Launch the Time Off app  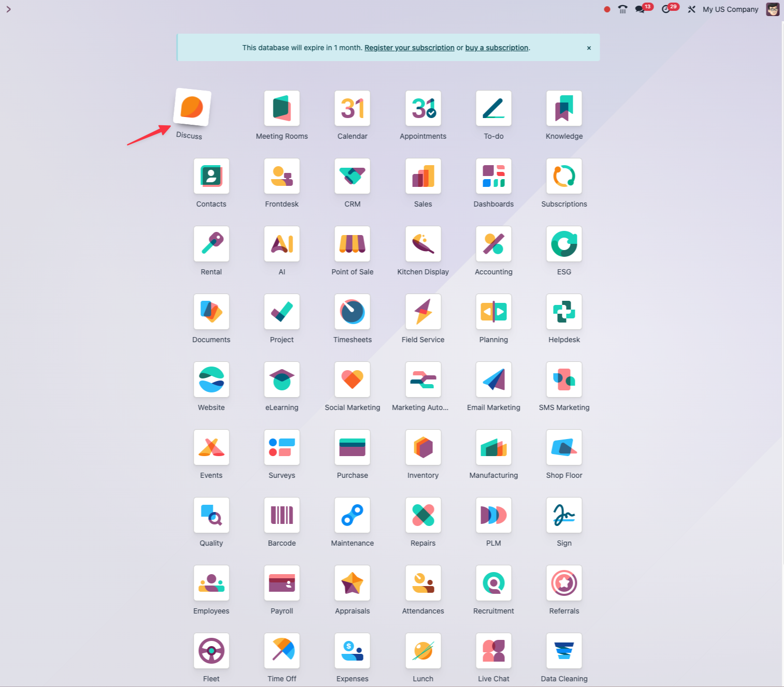coord(282,651)
